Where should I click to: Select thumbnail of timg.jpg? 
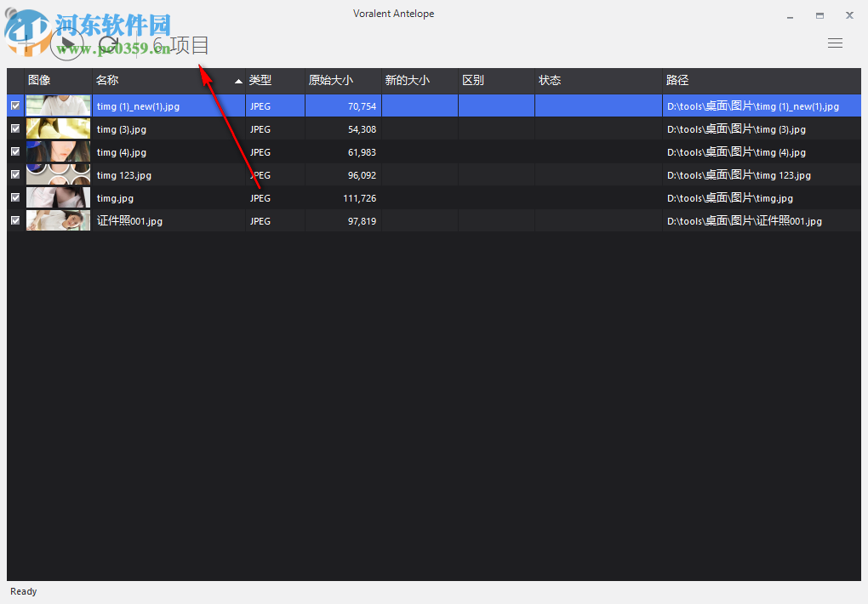tap(58, 197)
